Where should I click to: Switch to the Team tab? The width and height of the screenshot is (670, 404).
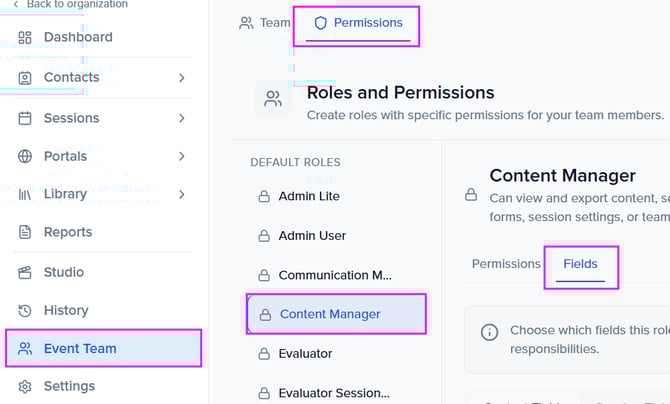pos(265,23)
